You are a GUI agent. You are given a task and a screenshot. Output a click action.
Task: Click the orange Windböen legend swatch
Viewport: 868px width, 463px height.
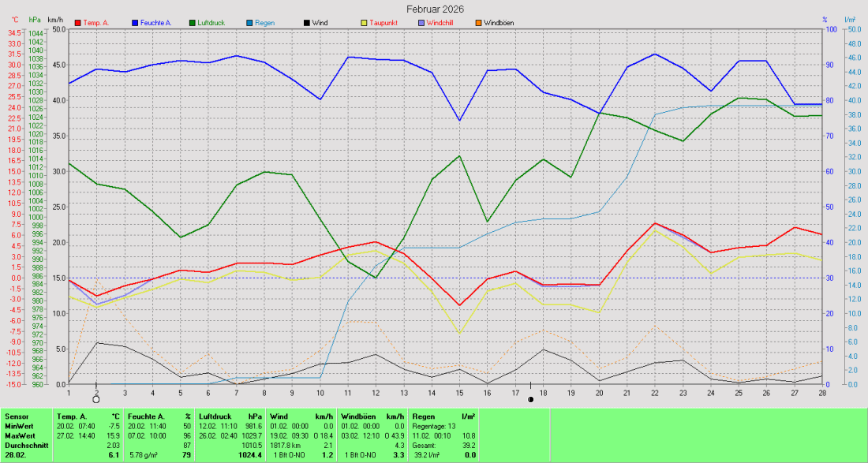pos(478,23)
